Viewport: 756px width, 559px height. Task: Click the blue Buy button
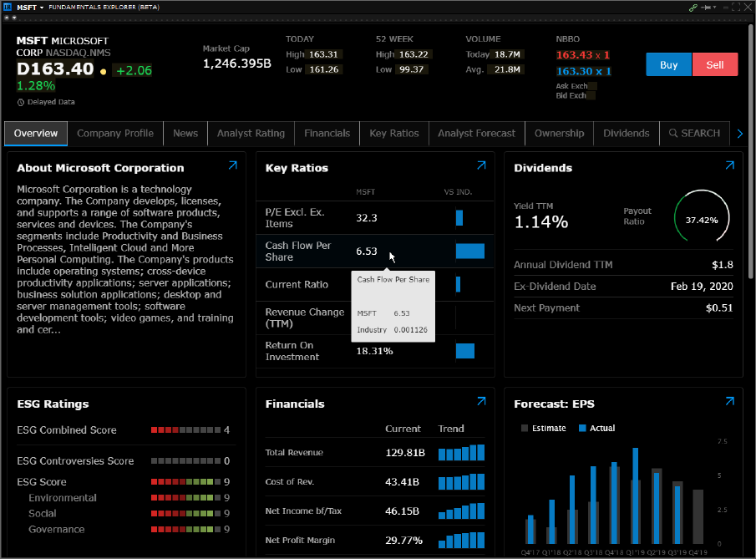[669, 64]
